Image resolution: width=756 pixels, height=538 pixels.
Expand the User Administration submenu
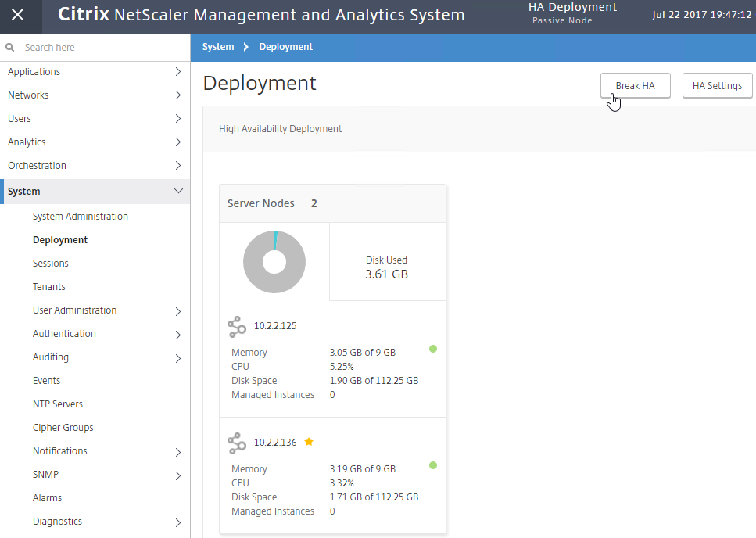[x=178, y=311]
